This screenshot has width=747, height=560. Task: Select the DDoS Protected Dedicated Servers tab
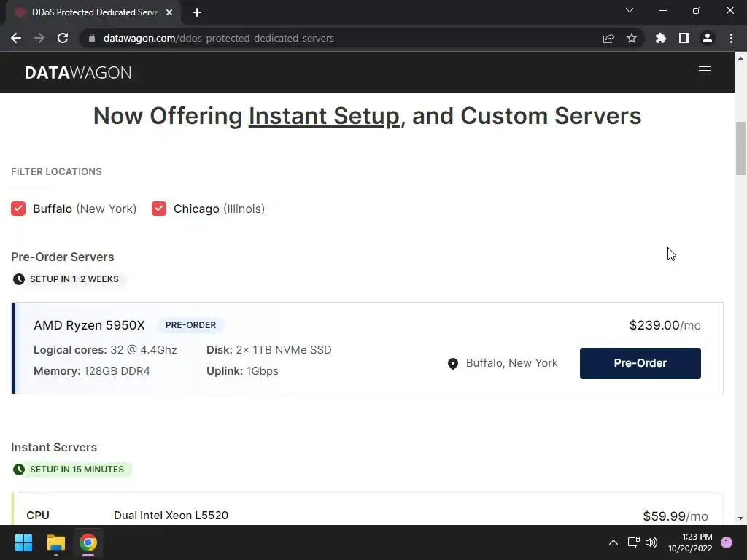(x=93, y=12)
